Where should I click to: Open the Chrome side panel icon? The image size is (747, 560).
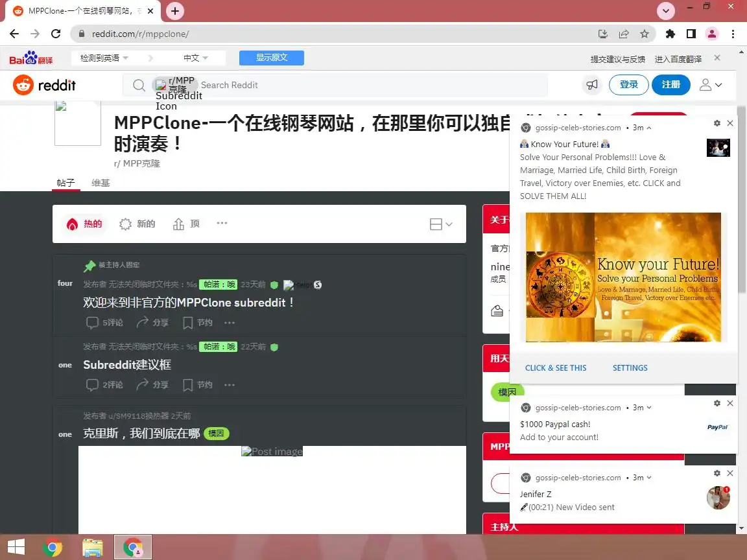coord(691,34)
